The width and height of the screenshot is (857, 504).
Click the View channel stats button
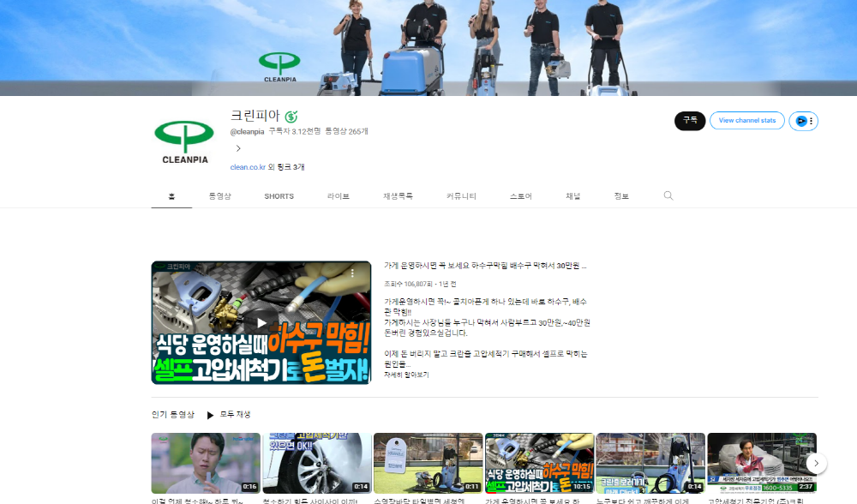pyautogui.click(x=747, y=121)
